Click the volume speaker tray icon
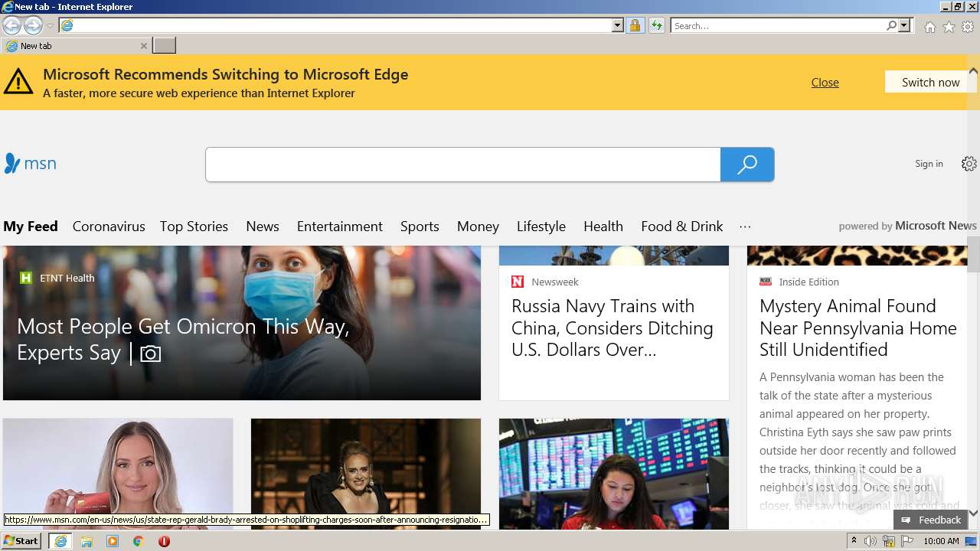 pos(871,541)
